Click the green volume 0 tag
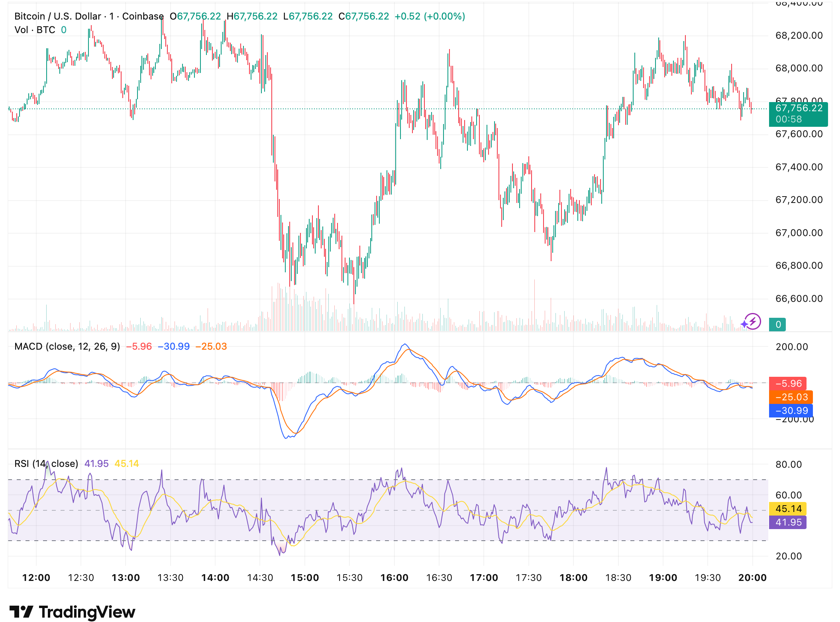840x622 pixels. 777,325
